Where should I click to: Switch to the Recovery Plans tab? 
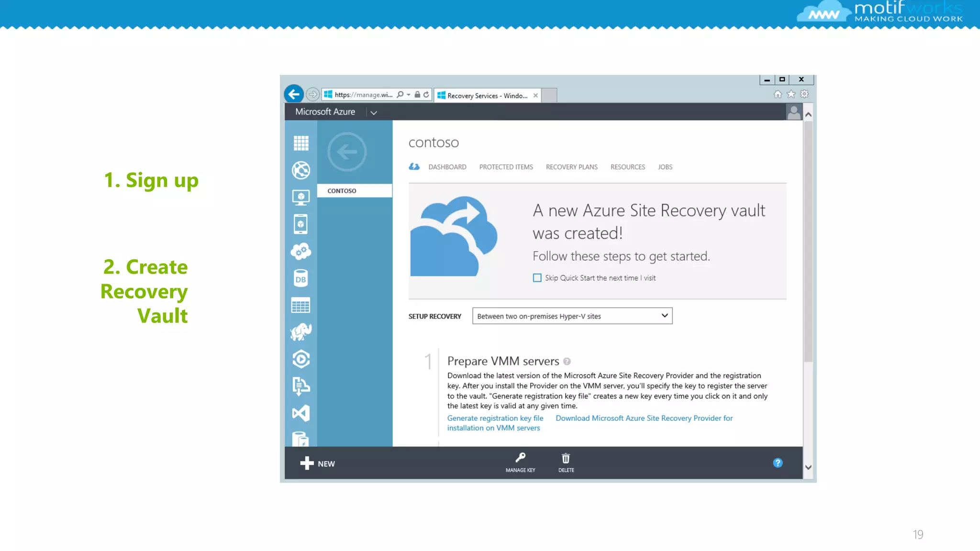(571, 167)
